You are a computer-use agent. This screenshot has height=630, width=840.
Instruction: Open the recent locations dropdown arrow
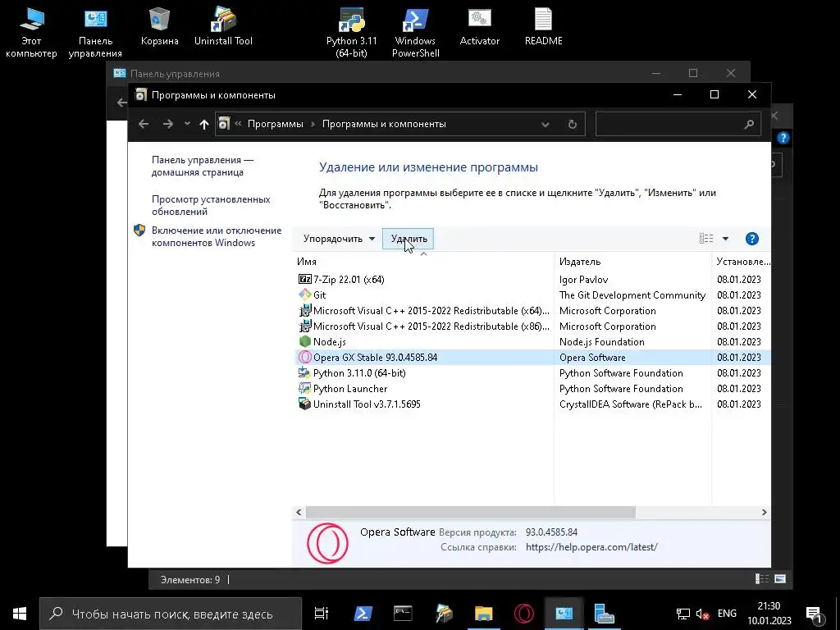187,124
